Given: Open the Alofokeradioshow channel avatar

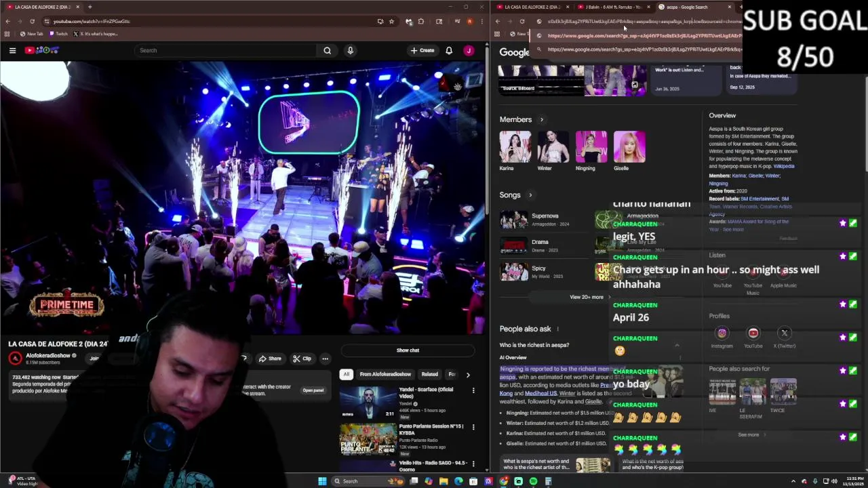Looking at the screenshot, I should 16,358.
